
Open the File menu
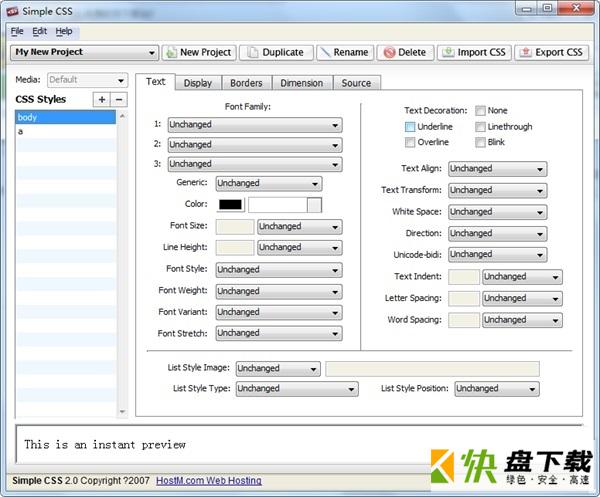(17, 31)
